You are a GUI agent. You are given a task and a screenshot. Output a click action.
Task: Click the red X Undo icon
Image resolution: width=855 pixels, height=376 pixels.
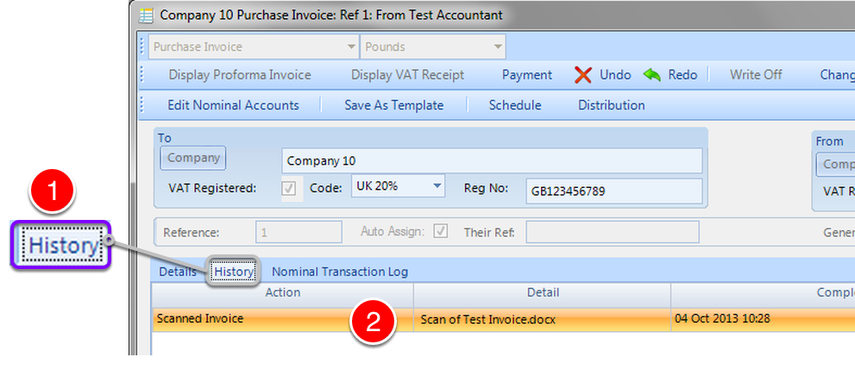pos(583,75)
